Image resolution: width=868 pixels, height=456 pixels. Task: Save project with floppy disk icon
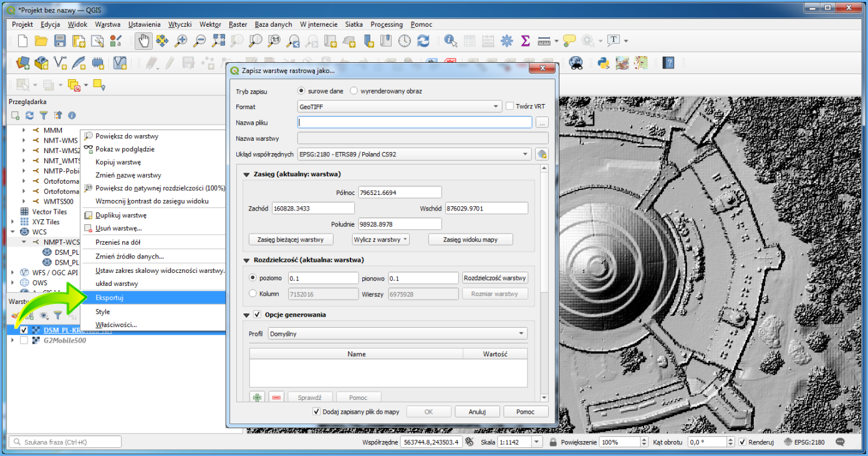[60, 41]
